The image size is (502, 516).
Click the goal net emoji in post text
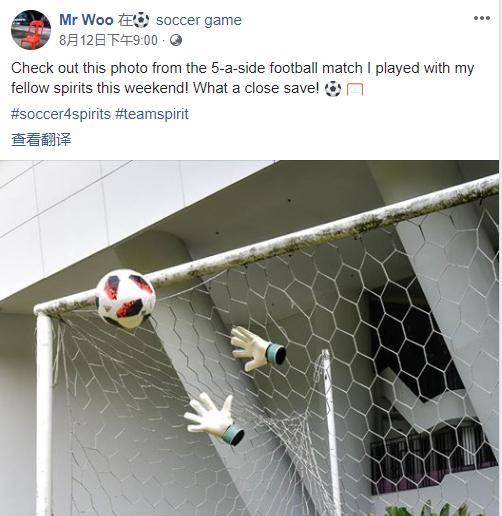pyautogui.click(x=355, y=90)
